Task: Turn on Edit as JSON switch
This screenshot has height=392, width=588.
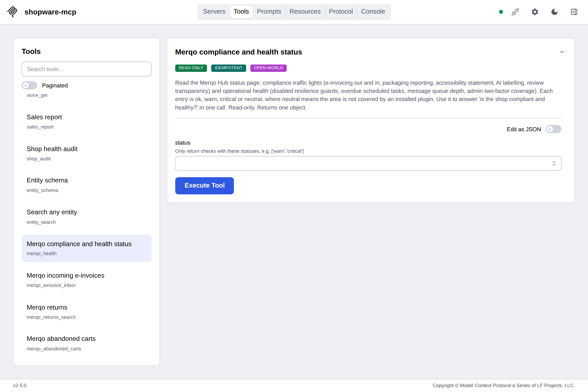Action: (554, 129)
